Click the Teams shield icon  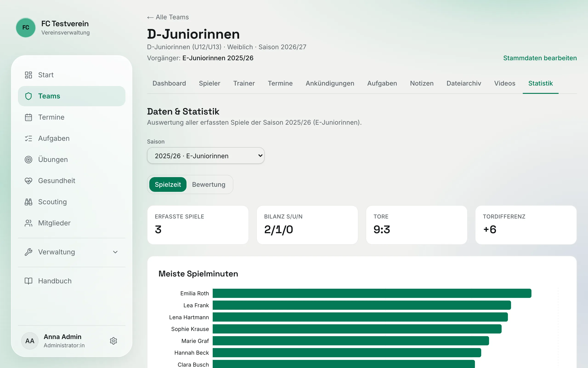point(28,96)
